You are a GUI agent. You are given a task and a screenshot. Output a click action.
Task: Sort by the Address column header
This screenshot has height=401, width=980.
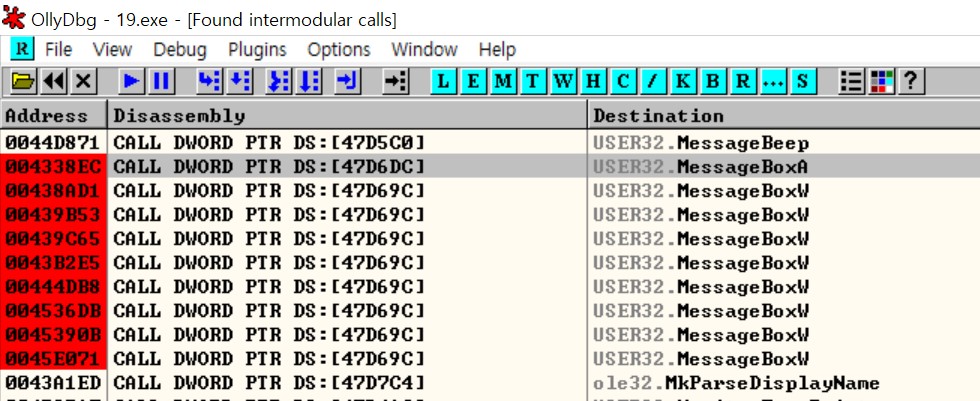(54, 116)
